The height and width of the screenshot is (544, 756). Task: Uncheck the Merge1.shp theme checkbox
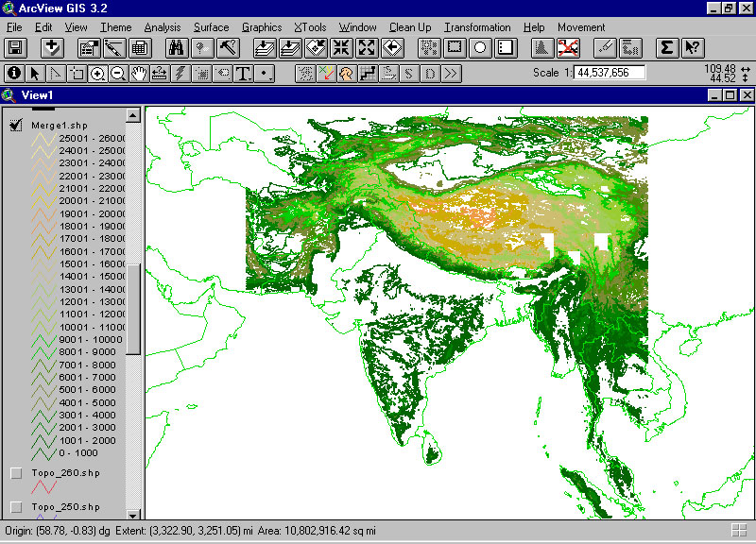(x=16, y=127)
